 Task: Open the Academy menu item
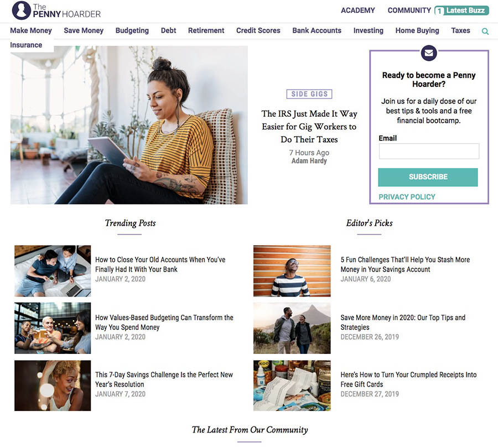pyautogui.click(x=358, y=11)
